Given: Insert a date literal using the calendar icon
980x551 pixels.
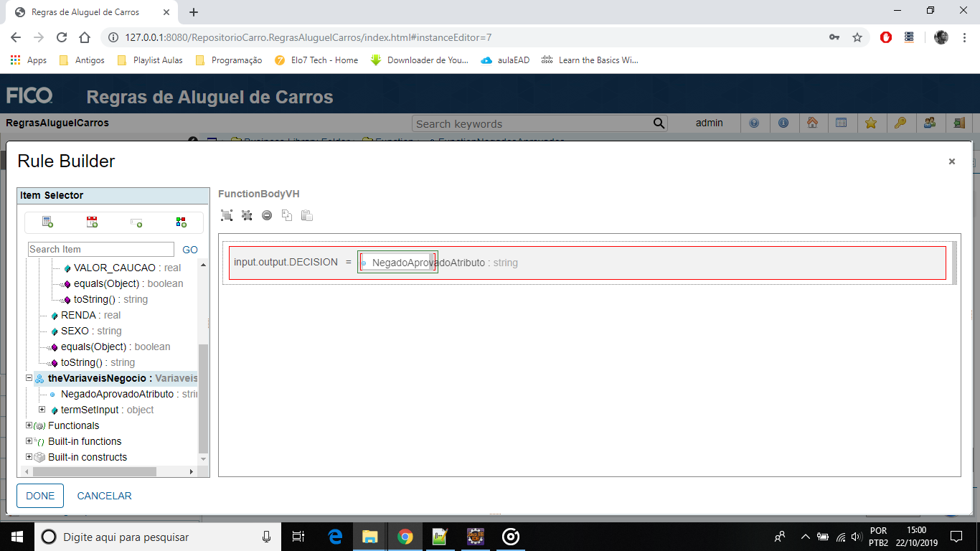Looking at the screenshot, I should click(x=92, y=222).
